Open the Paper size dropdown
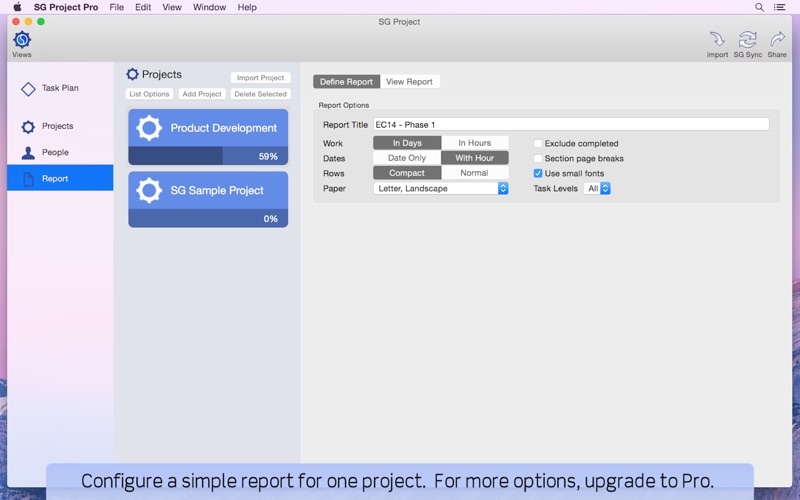 441,188
